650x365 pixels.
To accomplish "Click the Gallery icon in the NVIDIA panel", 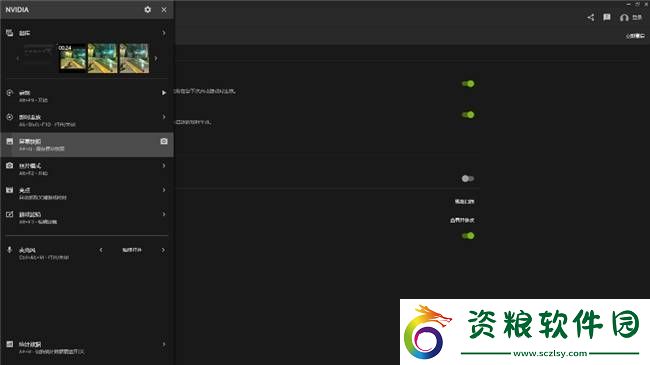I will (x=10, y=33).
